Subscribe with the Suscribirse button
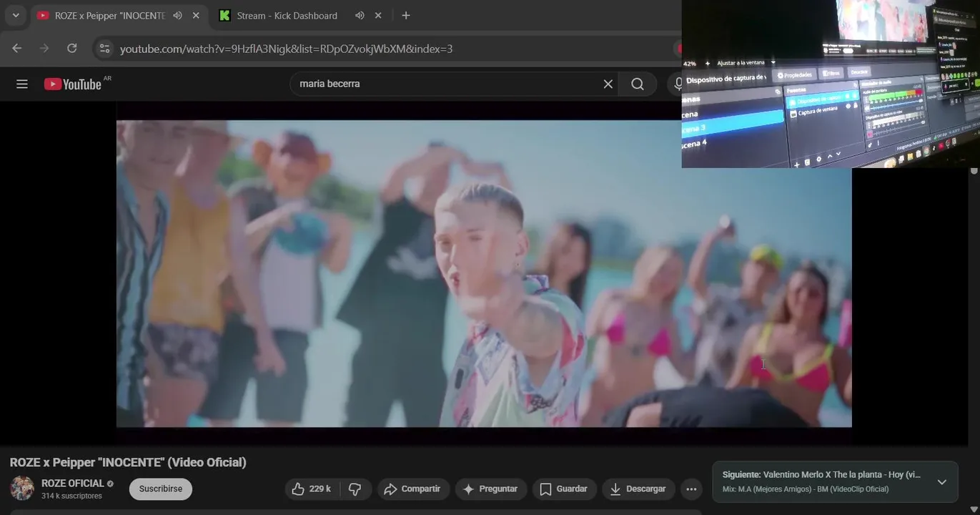Screen dimensions: 980x515 point(161,489)
